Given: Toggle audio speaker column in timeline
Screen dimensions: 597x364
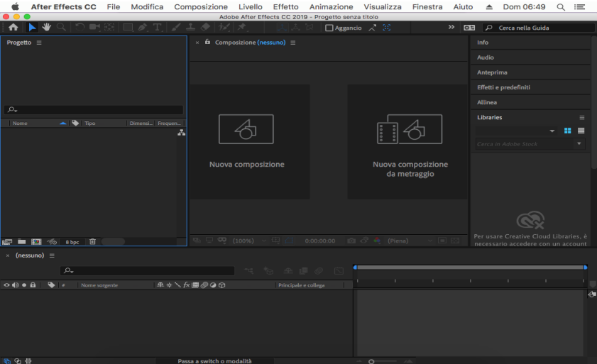Looking at the screenshot, I should click(15, 285).
